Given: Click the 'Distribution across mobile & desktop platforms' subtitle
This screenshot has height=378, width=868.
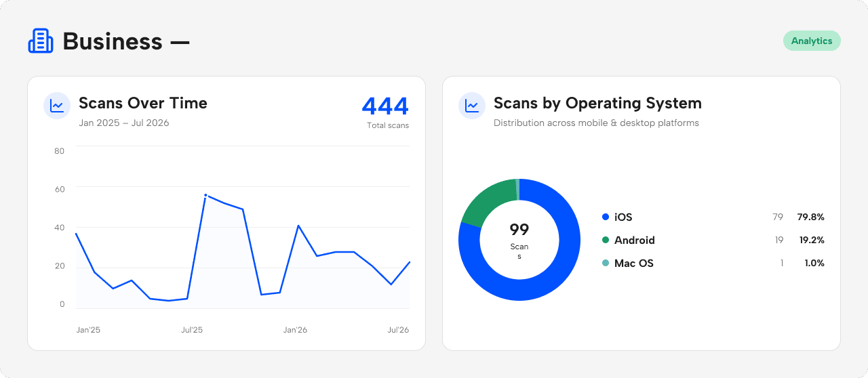Looking at the screenshot, I should (596, 123).
